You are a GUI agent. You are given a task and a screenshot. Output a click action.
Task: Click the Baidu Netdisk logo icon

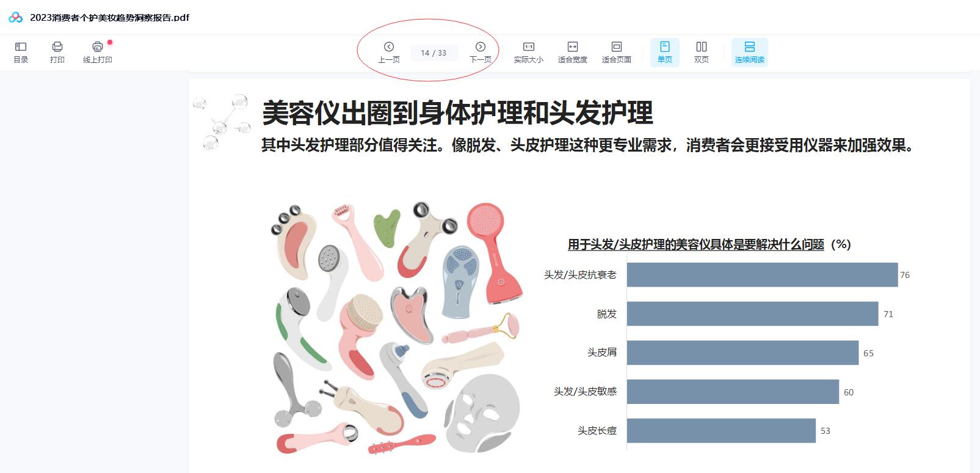(15, 17)
